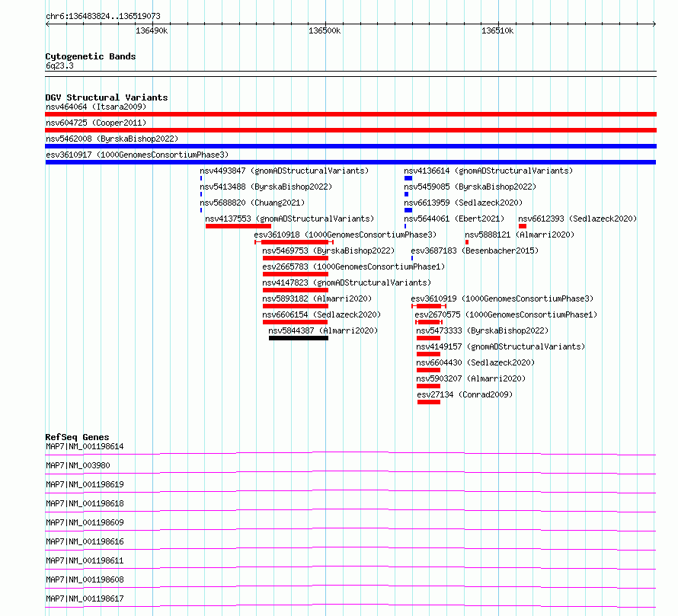The width and height of the screenshot is (678, 616).
Task: Click the Cytogenetic Bands track title
Action: [91, 56]
